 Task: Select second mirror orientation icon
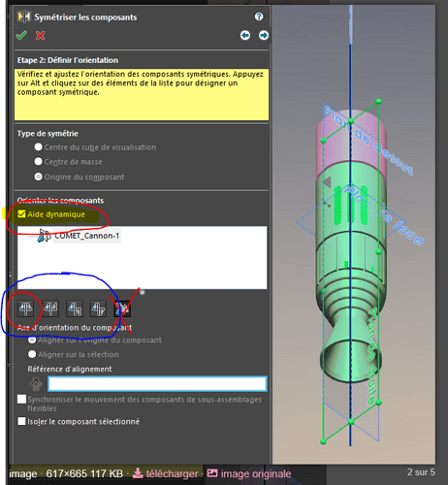(x=50, y=308)
